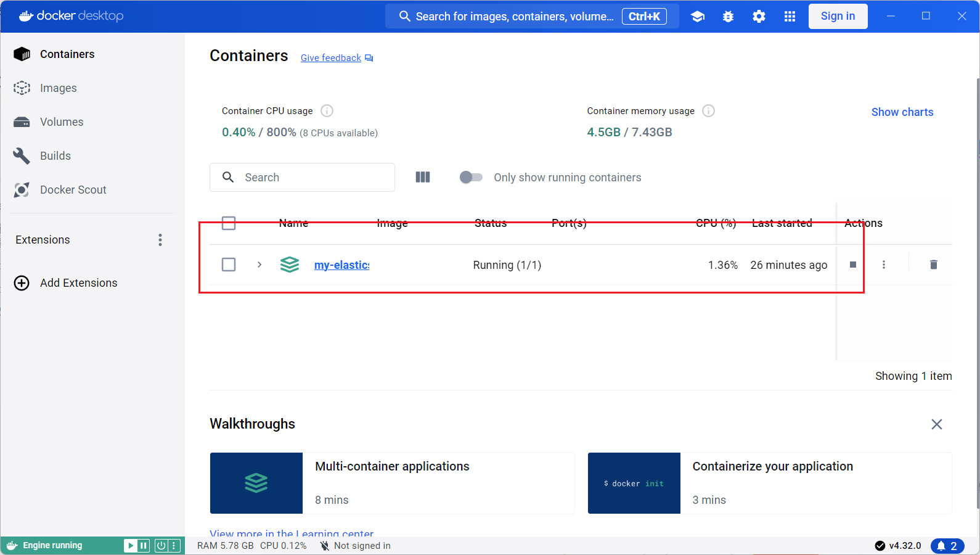Screen dimensions: 980x555
Task: Open Multi-container applications walkthrough
Action: coord(392,483)
